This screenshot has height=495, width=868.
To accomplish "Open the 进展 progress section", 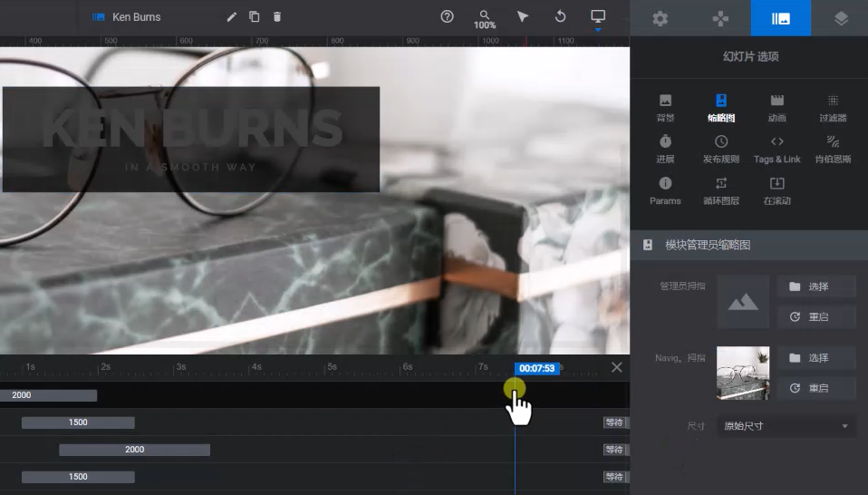I will [x=665, y=150].
